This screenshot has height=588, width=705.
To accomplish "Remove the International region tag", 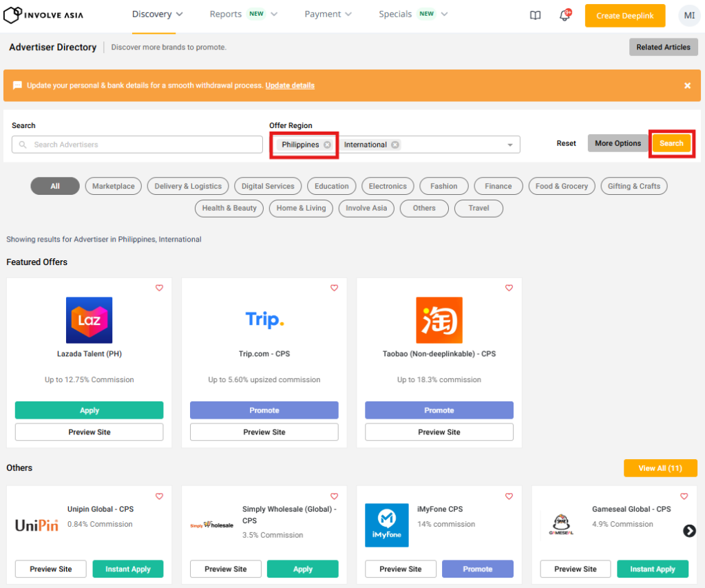I will pos(394,145).
